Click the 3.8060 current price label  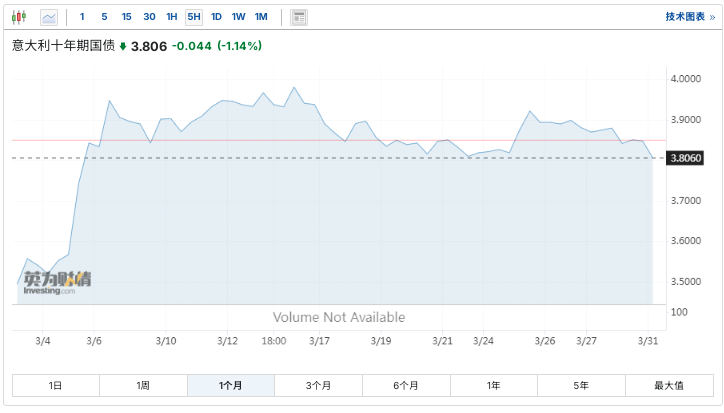pos(685,158)
